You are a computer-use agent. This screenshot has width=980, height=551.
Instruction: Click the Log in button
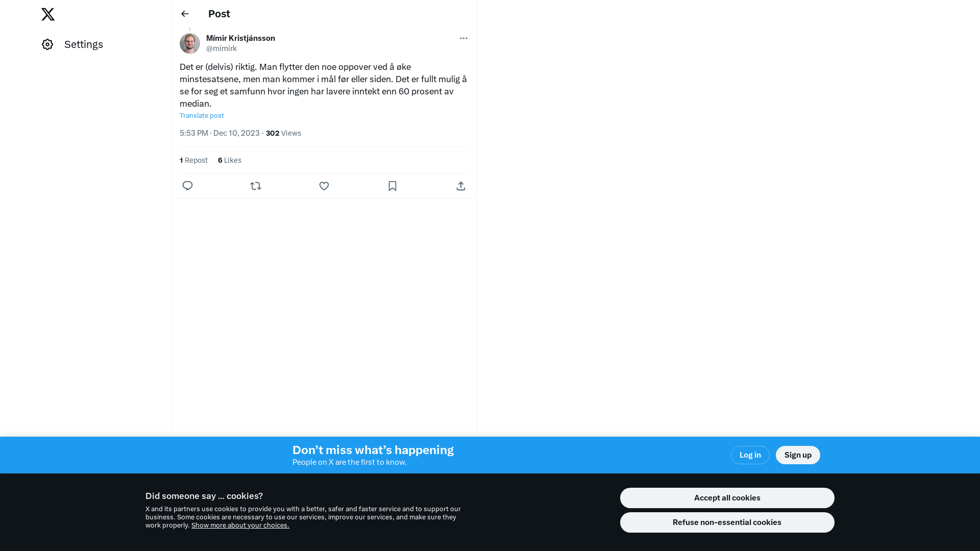pos(750,455)
